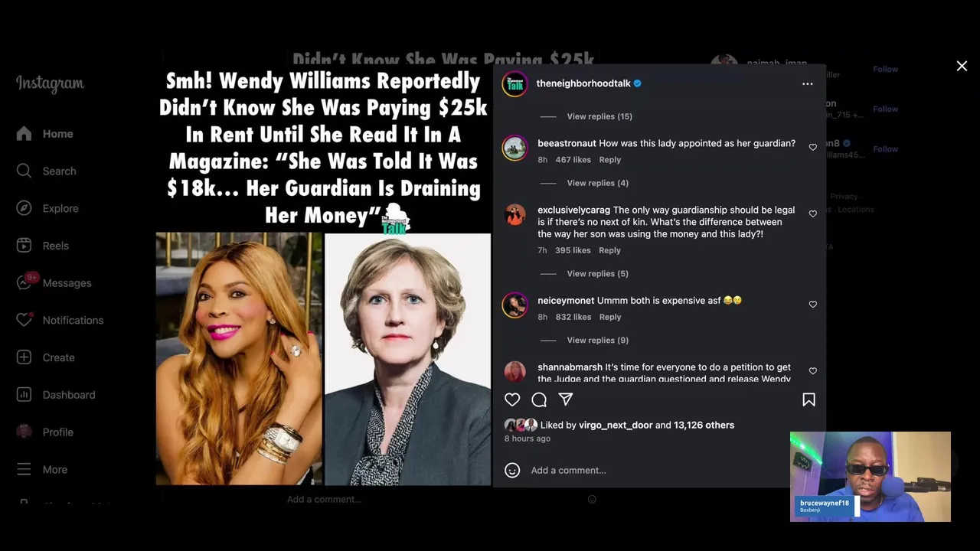Expand View replies (9) under neiceymonet

tap(597, 340)
